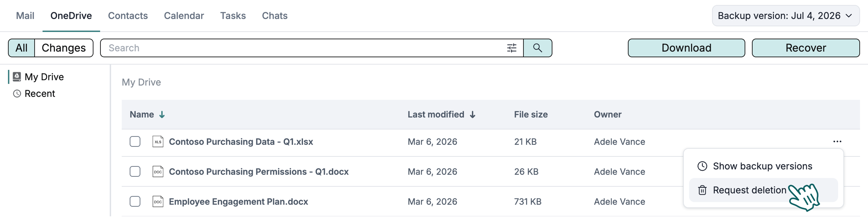Viewport: 868px width, 219px height.
Task: Switch to the Calendar tab
Action: coord(184,16)
